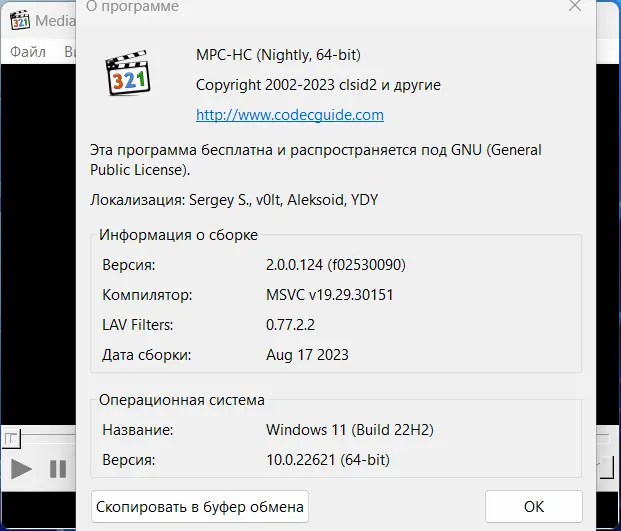Viewport: 621px width, 531px height.
Task: Click the build date Aug 17 2023
Action: tap(307, 354)
